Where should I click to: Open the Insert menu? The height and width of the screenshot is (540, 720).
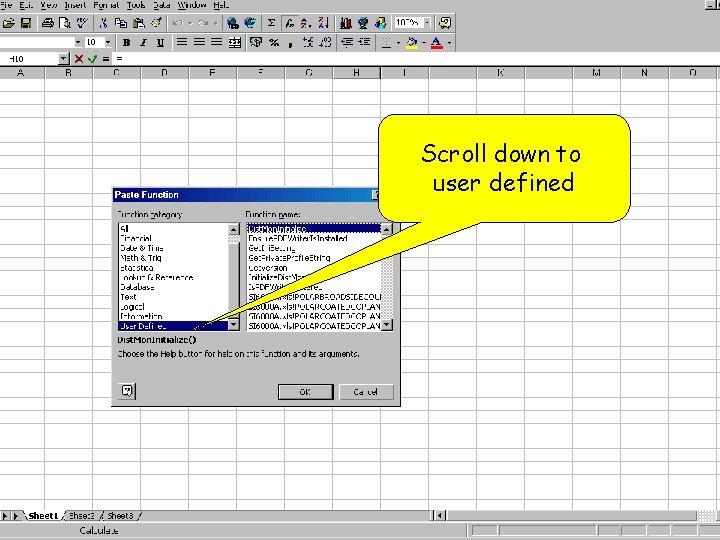click(x=75, y=5)
